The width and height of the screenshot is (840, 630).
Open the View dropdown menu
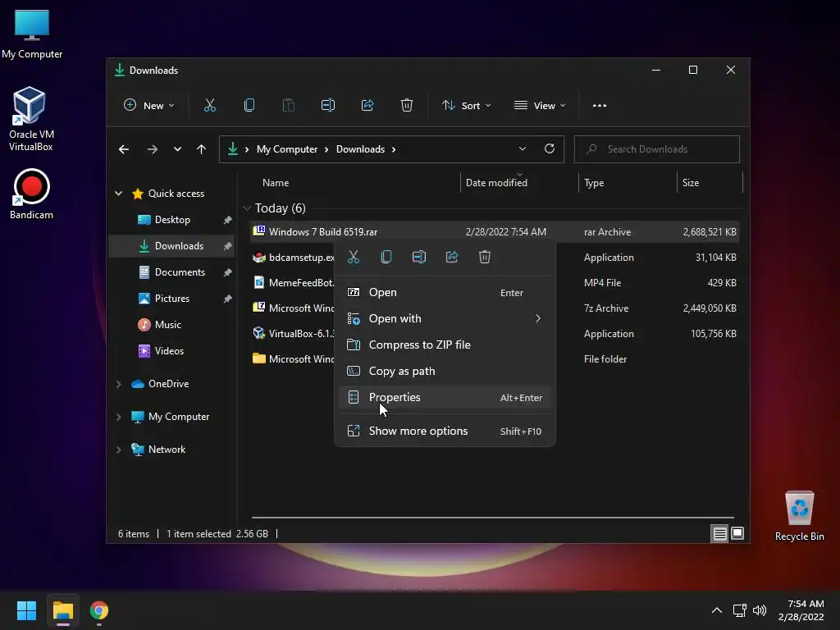[x=540, y=106]
